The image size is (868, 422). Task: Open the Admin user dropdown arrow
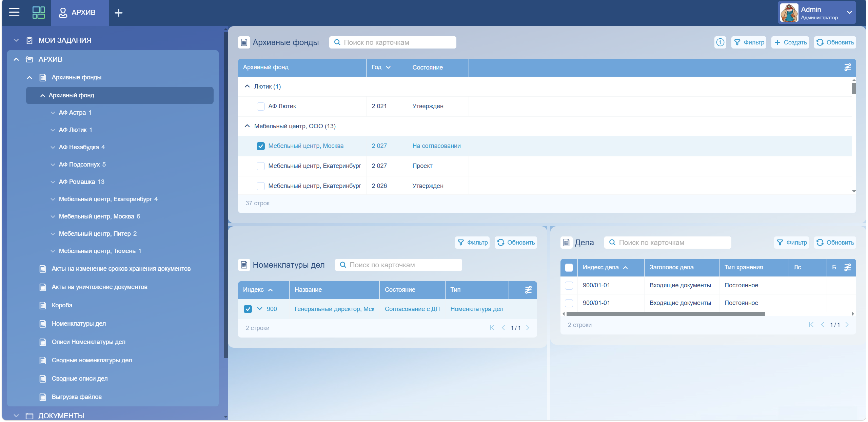click(849, 13)
